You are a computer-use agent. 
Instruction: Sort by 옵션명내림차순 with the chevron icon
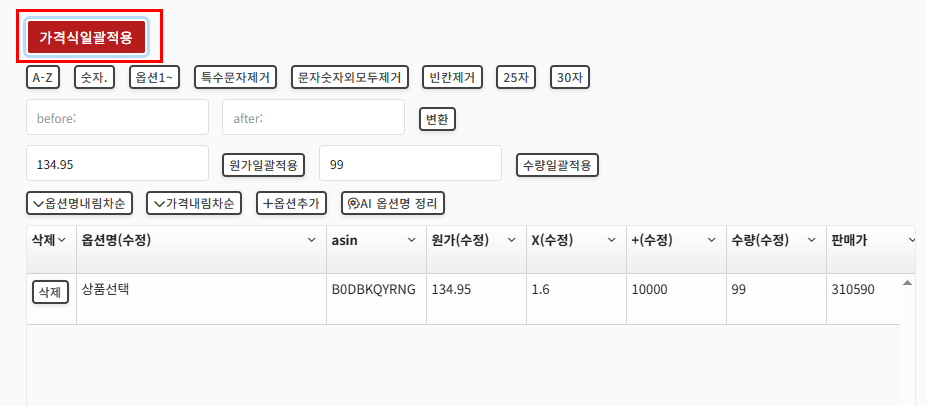(79, 203)
